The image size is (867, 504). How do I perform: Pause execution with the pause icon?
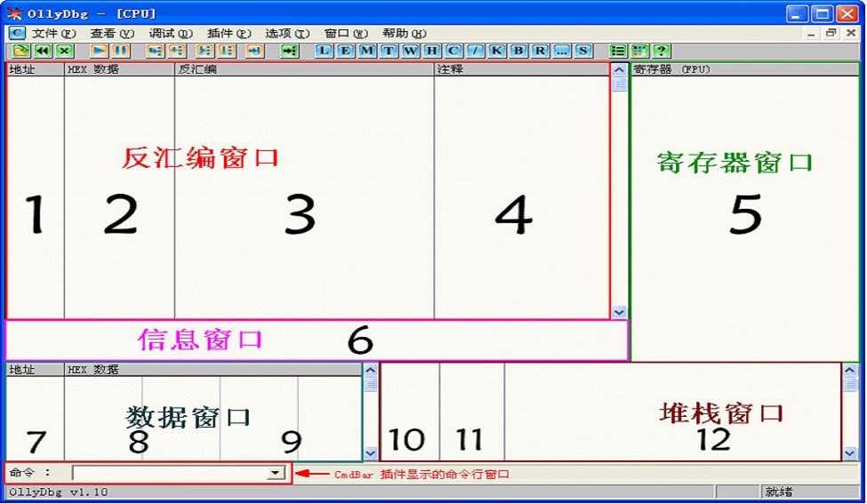click(x=121, y=51)
